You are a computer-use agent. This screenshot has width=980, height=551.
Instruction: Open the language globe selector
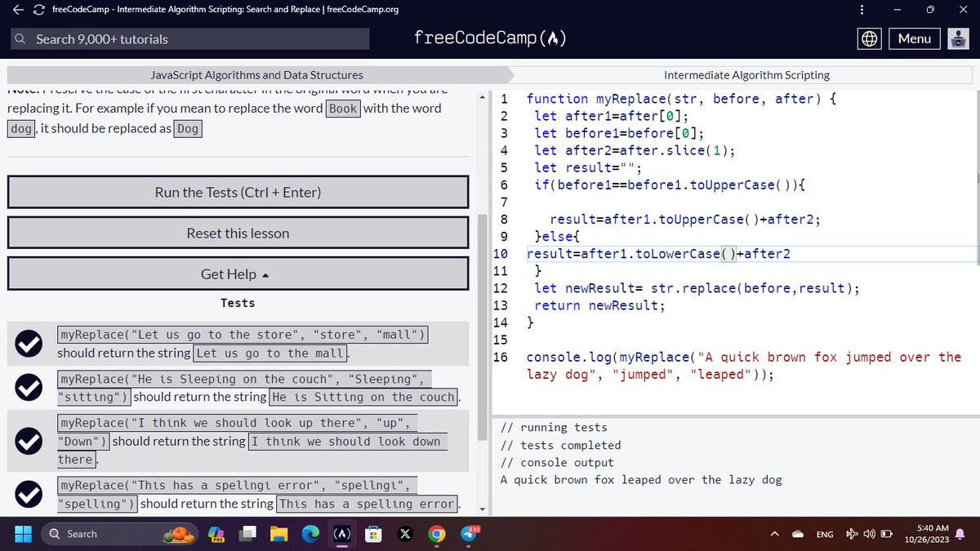click(870, 38)
